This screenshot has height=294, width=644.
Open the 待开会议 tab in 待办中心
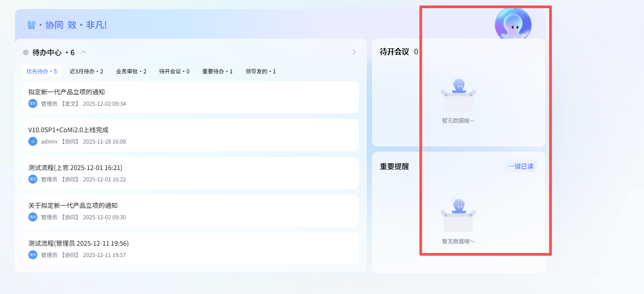pyautogui.click(x=174, y=72)
